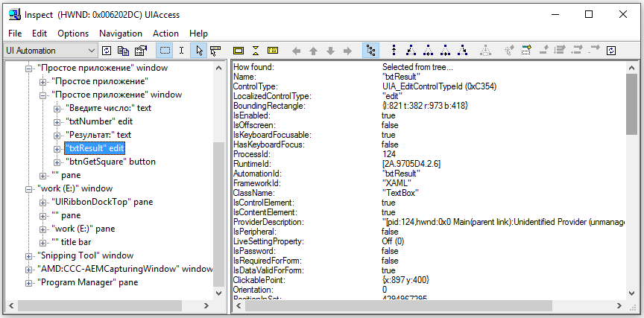Open the Options menu
The width and height of the screenshot is (644, 318).
(x=73, y=34)
